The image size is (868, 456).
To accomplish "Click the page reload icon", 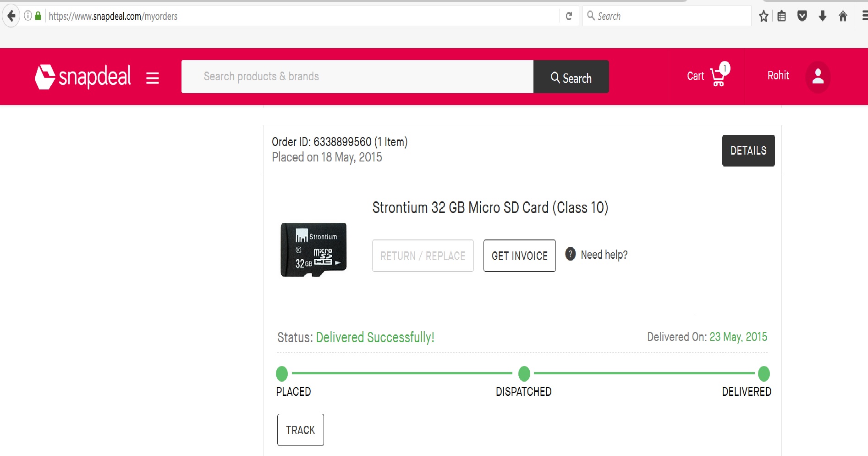I will coord(569,16).
